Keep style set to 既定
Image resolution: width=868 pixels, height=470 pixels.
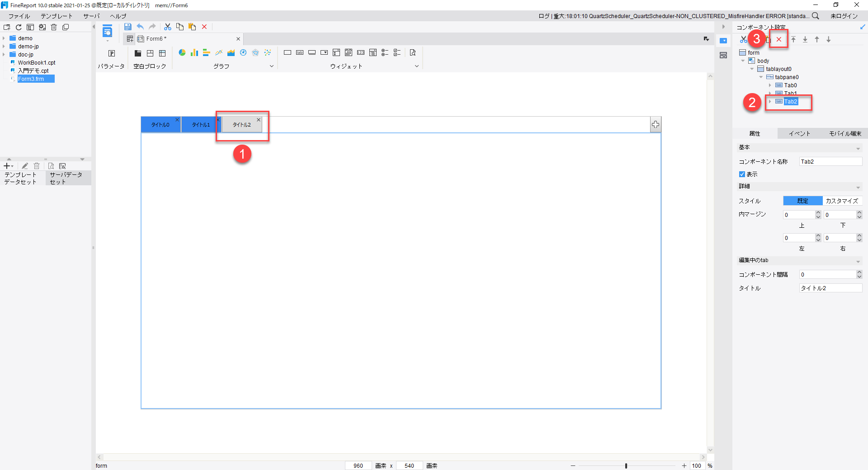click(x=802, y=201)
